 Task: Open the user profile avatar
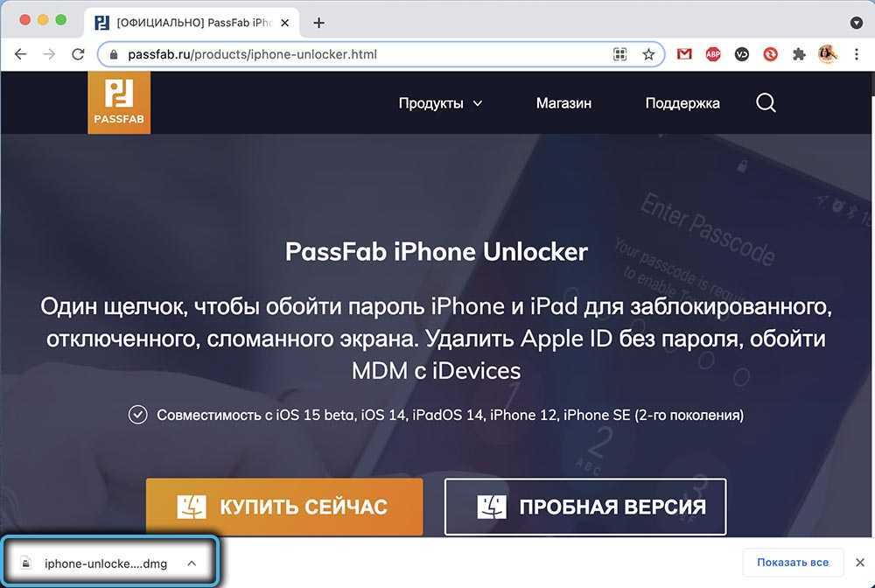click(828, 54)
